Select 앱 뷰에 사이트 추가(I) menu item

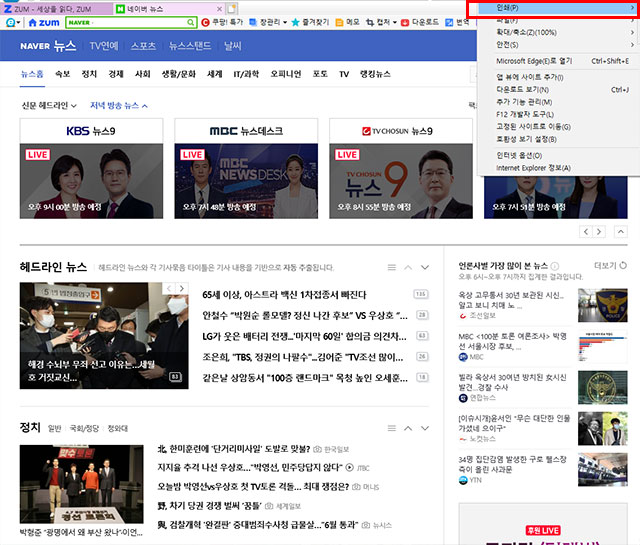point(557,77)
